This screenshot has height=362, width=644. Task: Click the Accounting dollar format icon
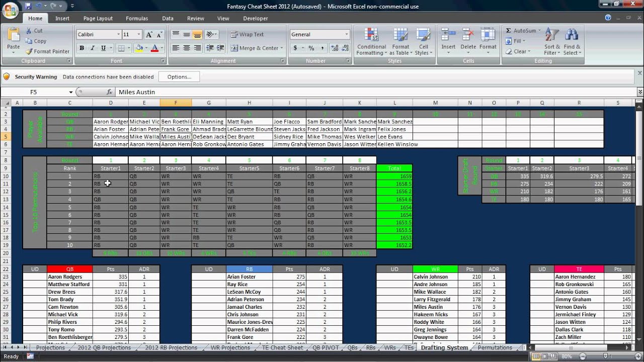pos(295,48)
